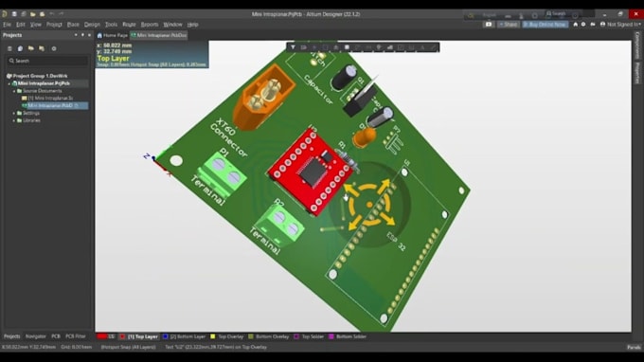Click the Share button

point(509,25)
